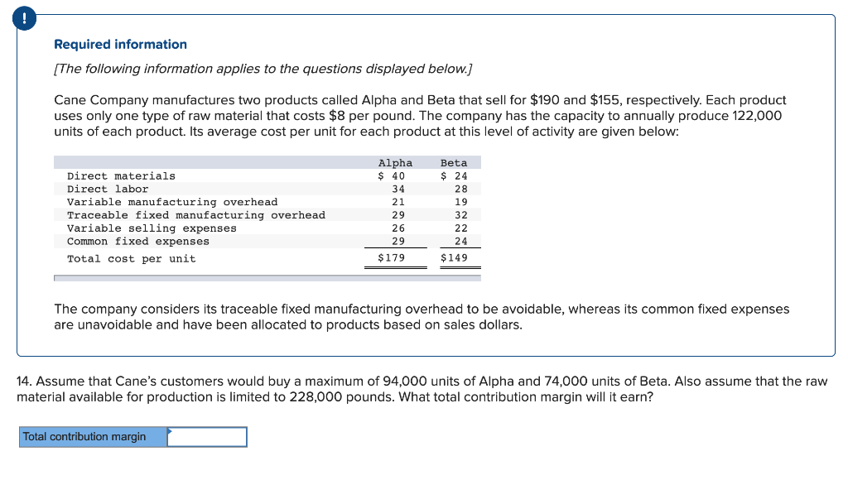Viewport: 848px width, 504px height.
Task: Click the $ 40 Alpha direct materials value
Action: [391, 176]
